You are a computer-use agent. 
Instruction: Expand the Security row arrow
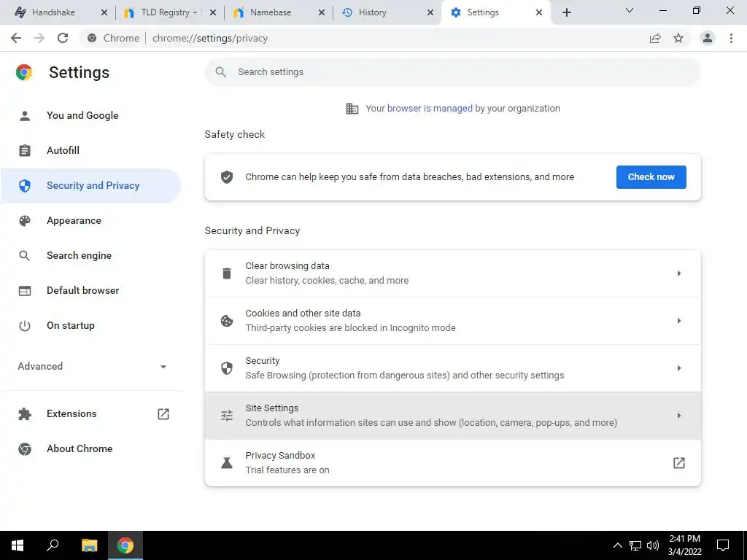tap(679, 368)
